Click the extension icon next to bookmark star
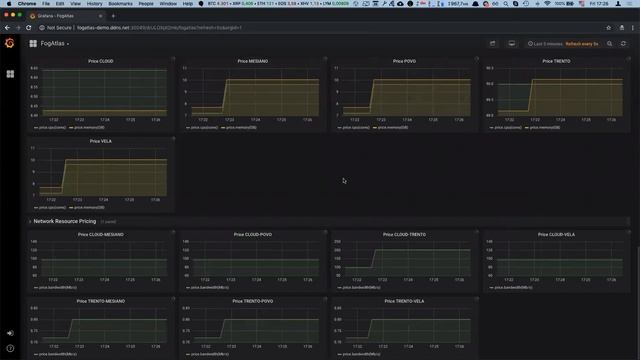The width and height of the screenshot is (640, 360). coord(622,28)
